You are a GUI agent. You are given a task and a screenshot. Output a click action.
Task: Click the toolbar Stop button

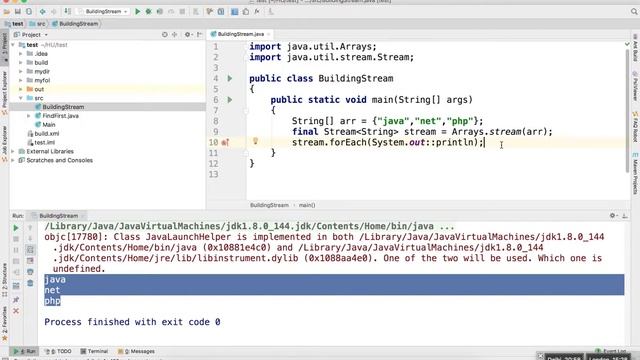[x=182, y=11]
